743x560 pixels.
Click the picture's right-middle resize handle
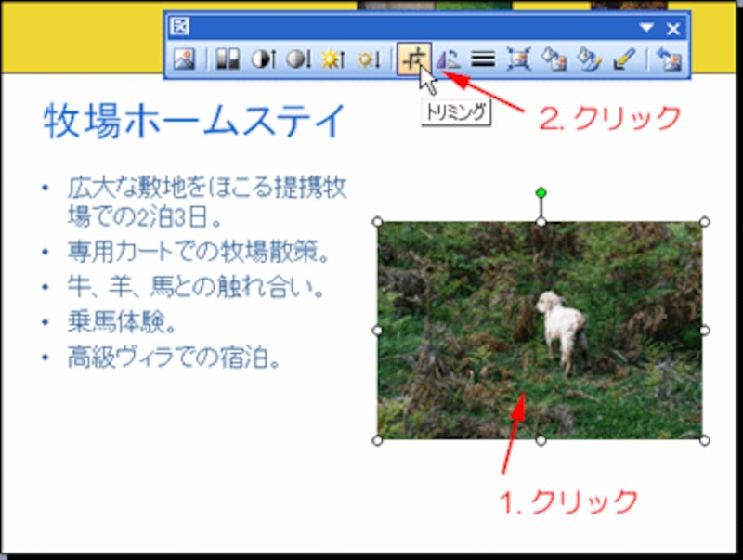click(705, 331)
